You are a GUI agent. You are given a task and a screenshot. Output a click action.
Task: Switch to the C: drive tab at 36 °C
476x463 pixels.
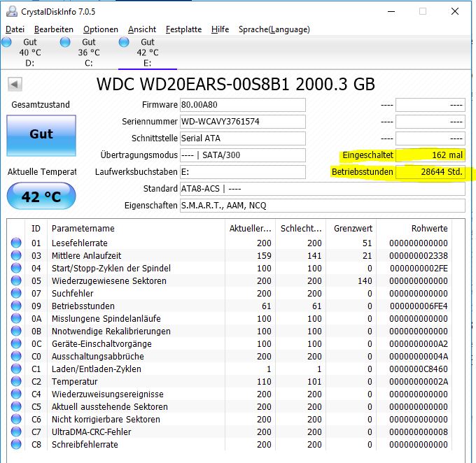pos(89,52)
